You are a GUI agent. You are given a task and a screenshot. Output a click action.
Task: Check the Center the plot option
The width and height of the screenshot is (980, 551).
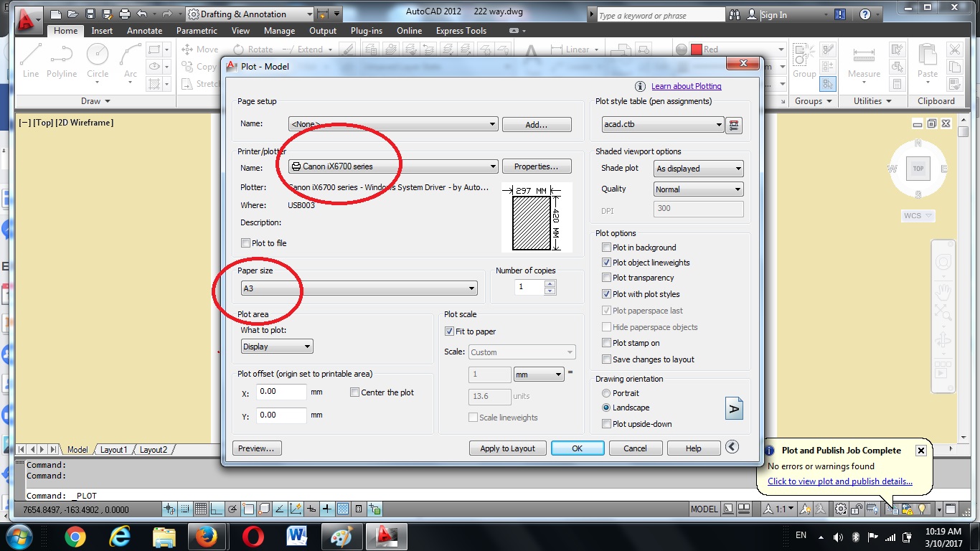point(354,392)
